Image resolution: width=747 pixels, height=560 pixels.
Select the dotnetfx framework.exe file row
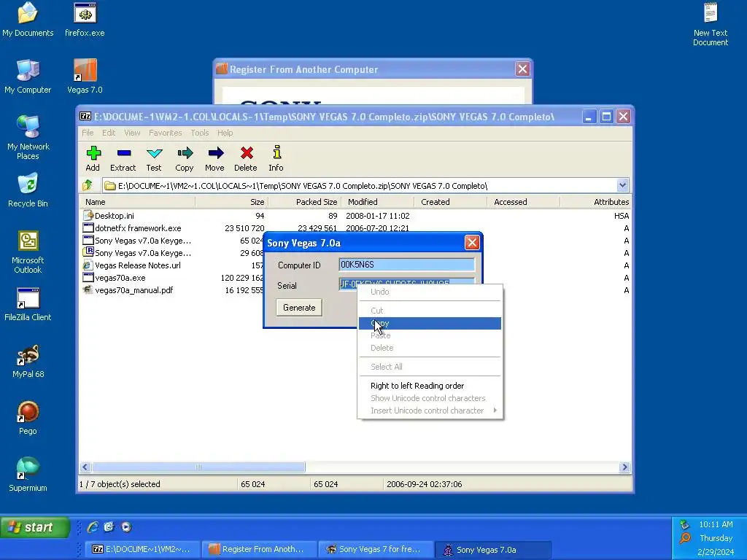click(x=355, y=228)
